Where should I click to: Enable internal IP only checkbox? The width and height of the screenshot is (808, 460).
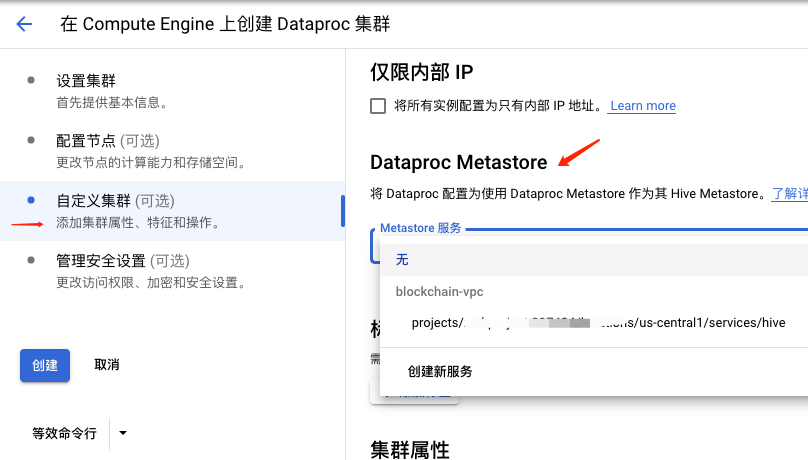378,106
